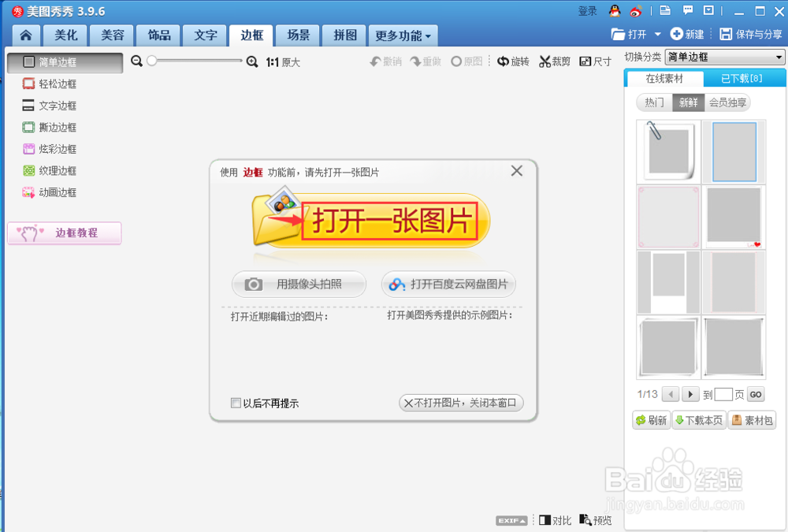Select 简单边框 category
788x532 pixels.
click(x=65, y=62)
